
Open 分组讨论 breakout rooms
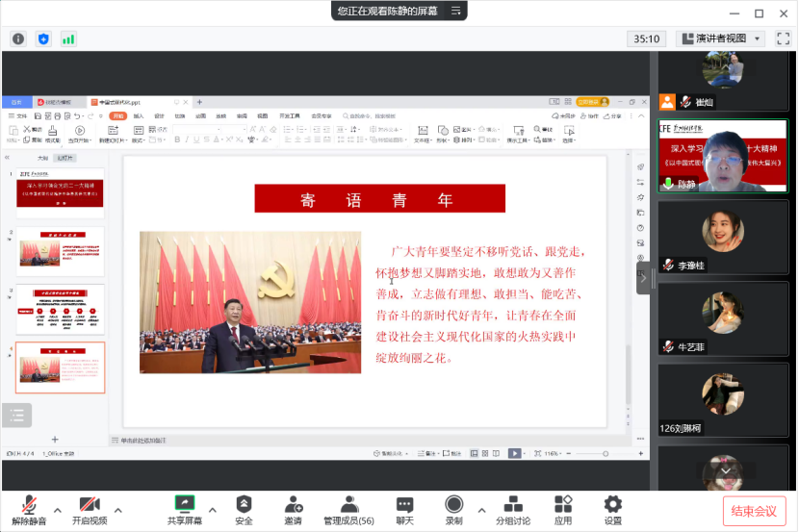[x=513, y=505]
